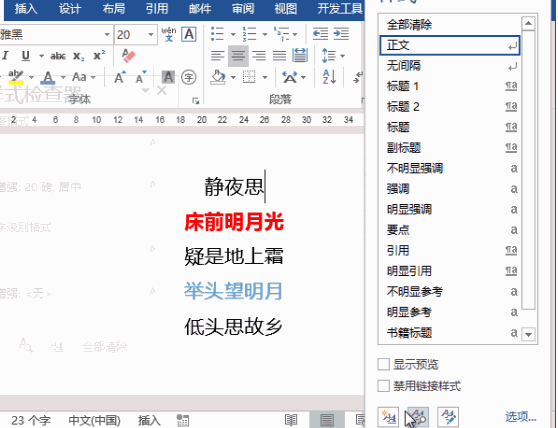Open font size dropdown
This screenshot has width=558, height=428.
(151, 35)
